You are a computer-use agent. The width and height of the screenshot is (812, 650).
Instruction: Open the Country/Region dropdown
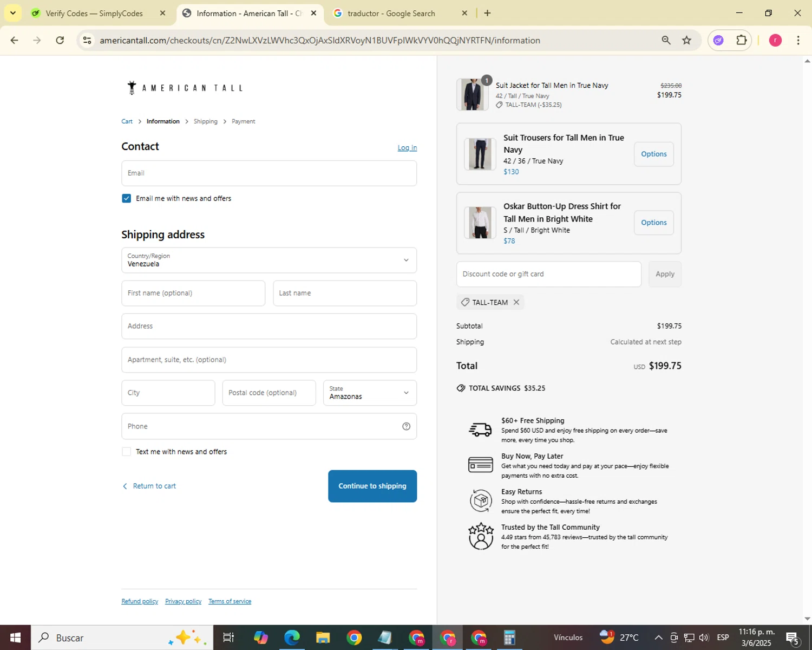[269, 260]
